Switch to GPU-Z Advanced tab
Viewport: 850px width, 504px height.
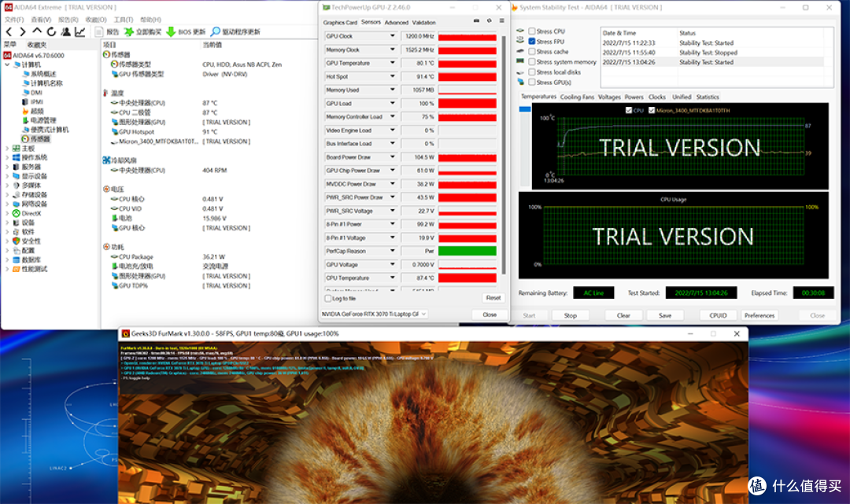click(396, 23)
